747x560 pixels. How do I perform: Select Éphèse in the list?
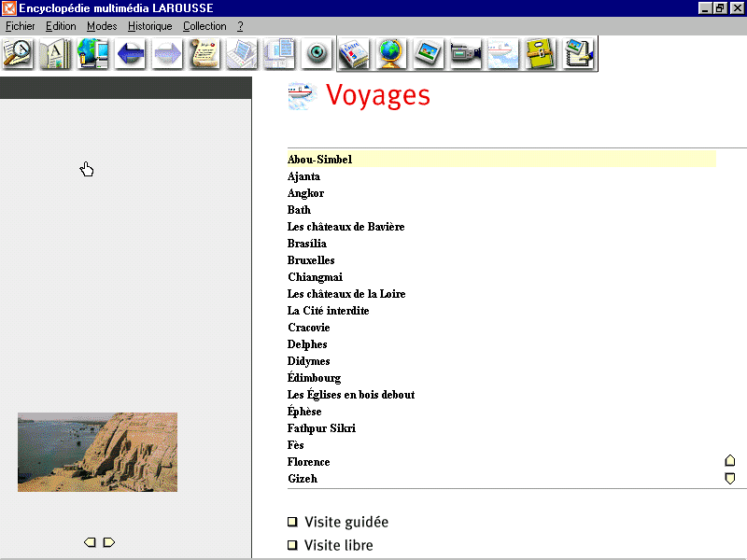click(304, 411)
